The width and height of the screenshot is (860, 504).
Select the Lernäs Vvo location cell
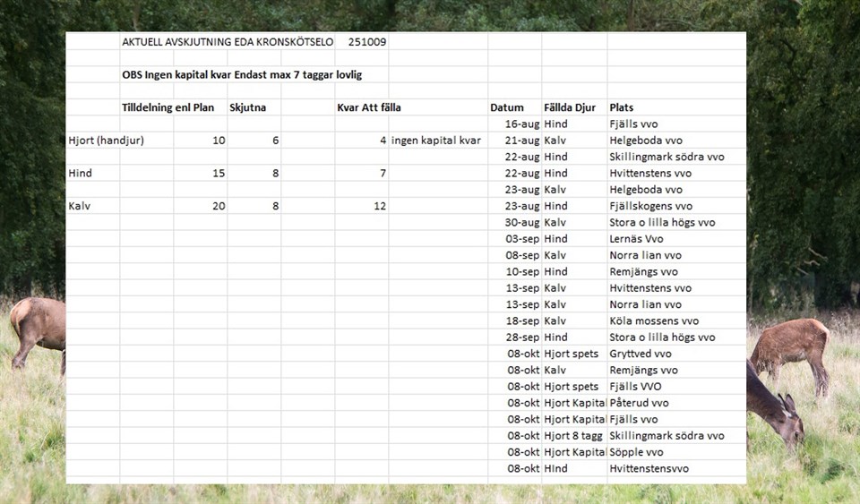pyautogui.click(x=636, y=239)
